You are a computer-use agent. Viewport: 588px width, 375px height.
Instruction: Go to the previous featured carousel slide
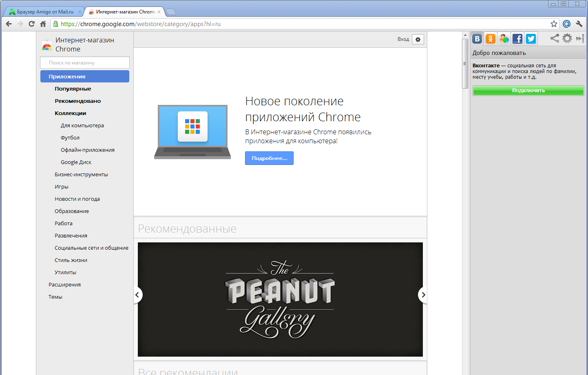click(x=137, y=295)
